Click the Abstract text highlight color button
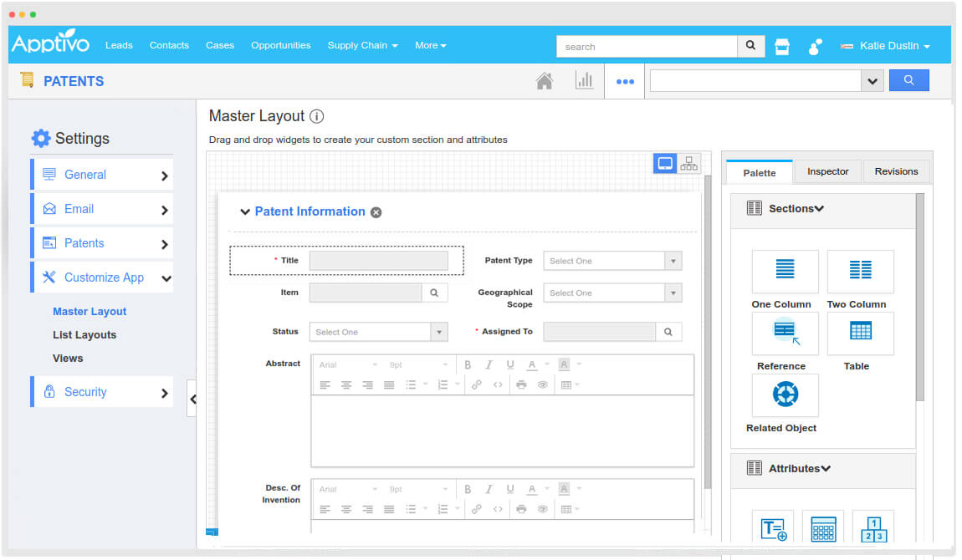The height and width of the screenshot is (560, 962). pyautogui.click(x=565, y=364)
